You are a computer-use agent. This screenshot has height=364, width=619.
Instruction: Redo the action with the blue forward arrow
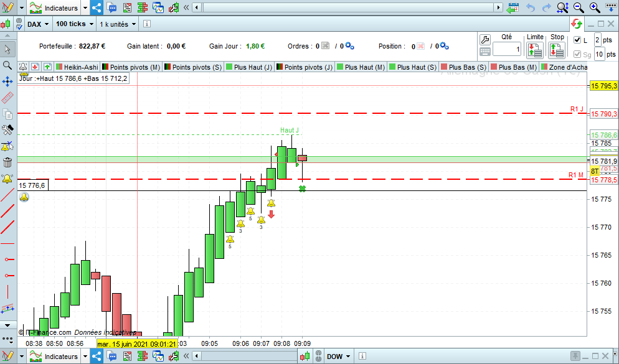pos(547,7)
